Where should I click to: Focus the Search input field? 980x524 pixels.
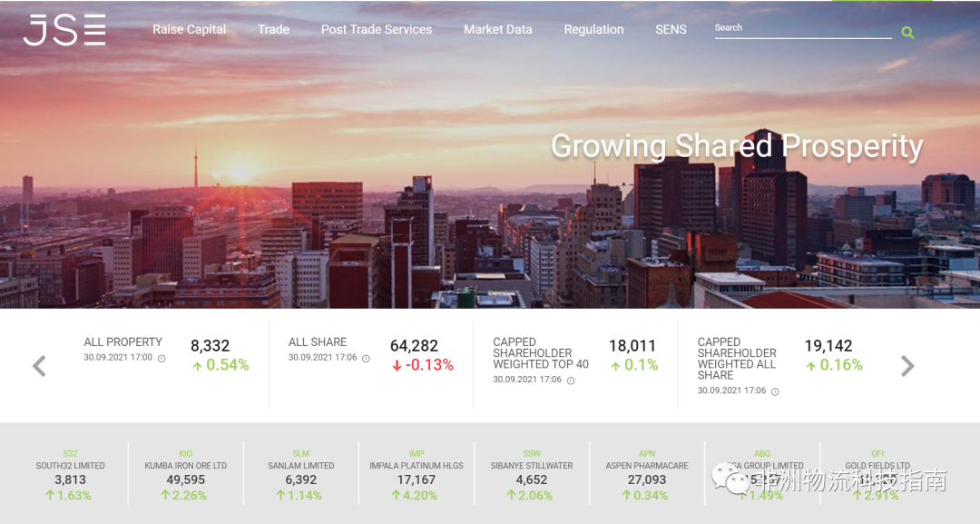[x=803, y=29]
